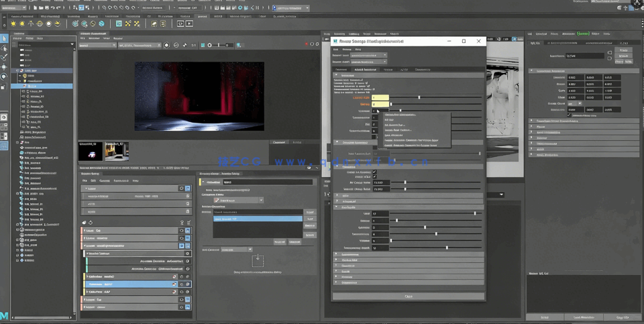
Task: Click the play-triangle render sequence shelf icon
Action: pos(190,23)
